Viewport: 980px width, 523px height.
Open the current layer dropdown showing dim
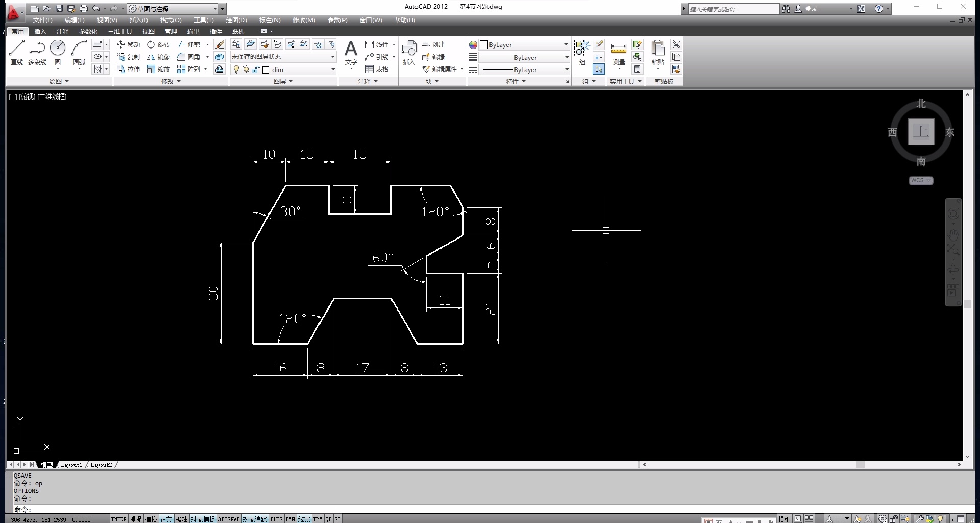point(284,69)
